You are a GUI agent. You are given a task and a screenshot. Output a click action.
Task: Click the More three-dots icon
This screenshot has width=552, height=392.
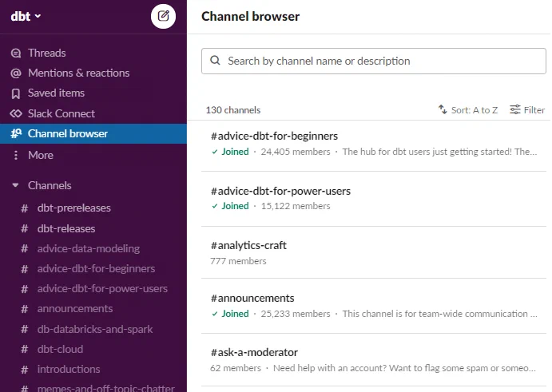[16, 155]
